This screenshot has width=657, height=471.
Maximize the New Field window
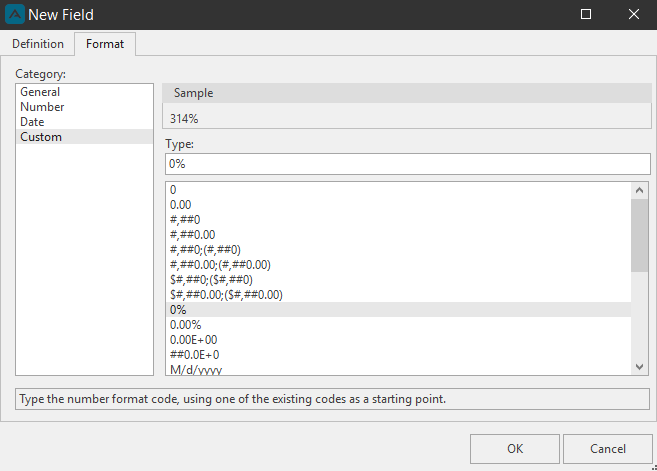coord(586,15)
